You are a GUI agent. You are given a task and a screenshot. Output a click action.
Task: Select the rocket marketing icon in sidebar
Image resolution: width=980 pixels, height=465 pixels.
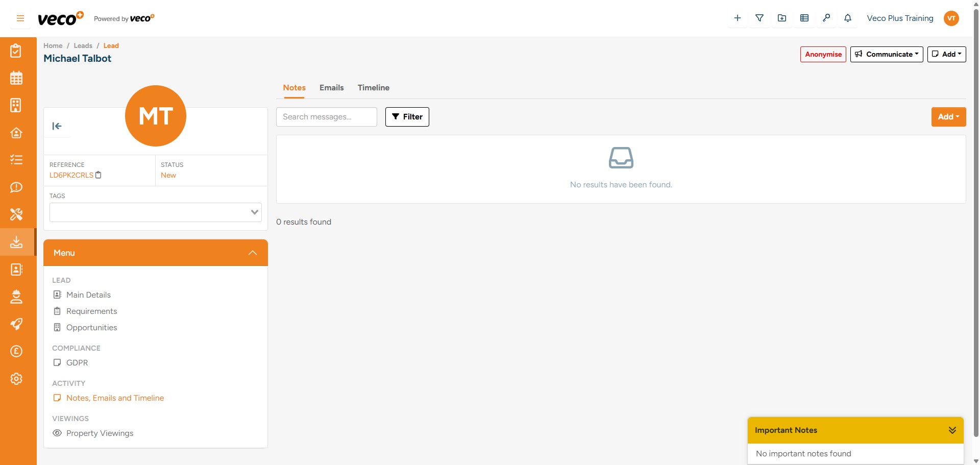16,324
